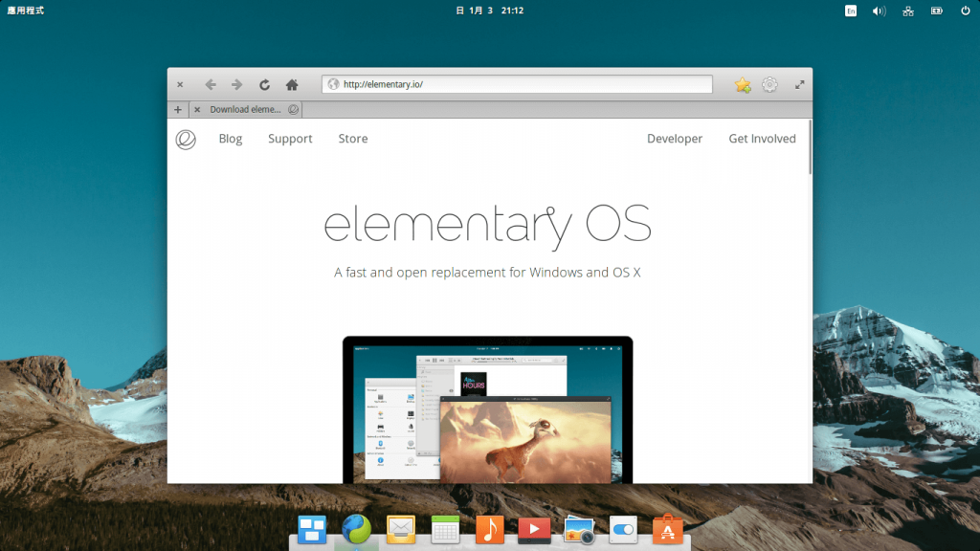The width and height of the screenshot is (980, 551).
Task: Open the Mail app from the dock
Action: [400, 530]
